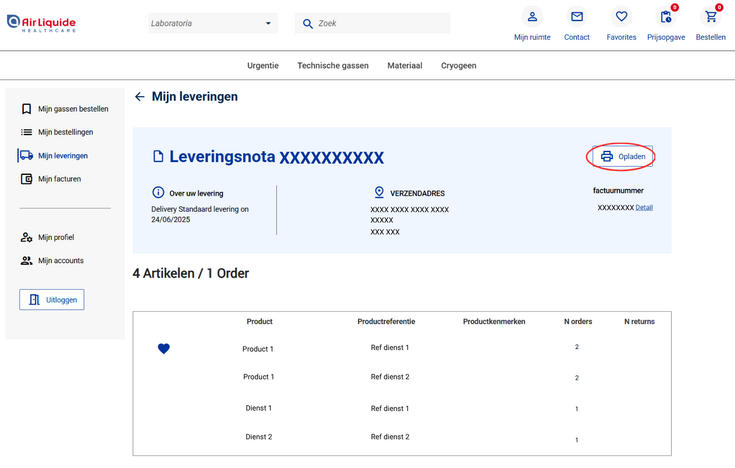This screenshot has height=468, width=735.
Task: Click the Opladen print button
Action: (622, 157)
